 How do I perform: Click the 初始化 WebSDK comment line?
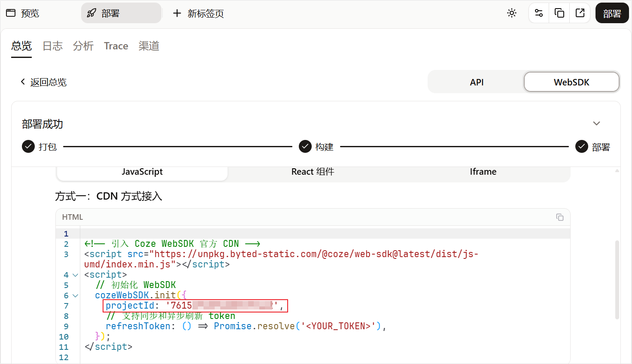[x=136, y=285]
